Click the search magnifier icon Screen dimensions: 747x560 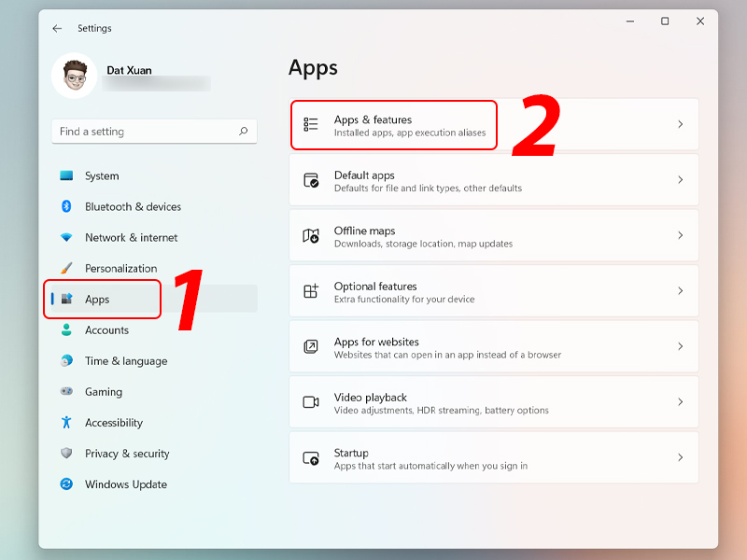[x=244, y=131]
